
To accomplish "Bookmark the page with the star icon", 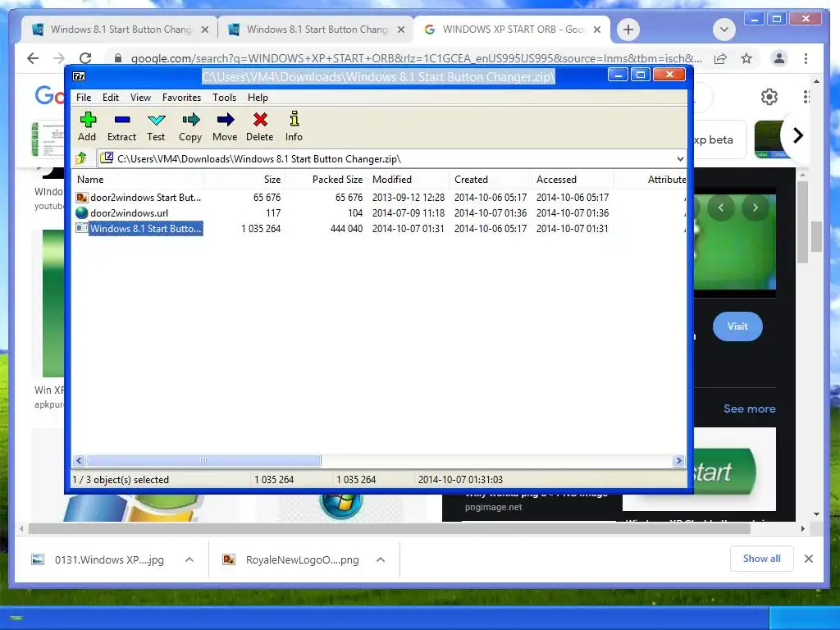I will (x=746, y=58).
